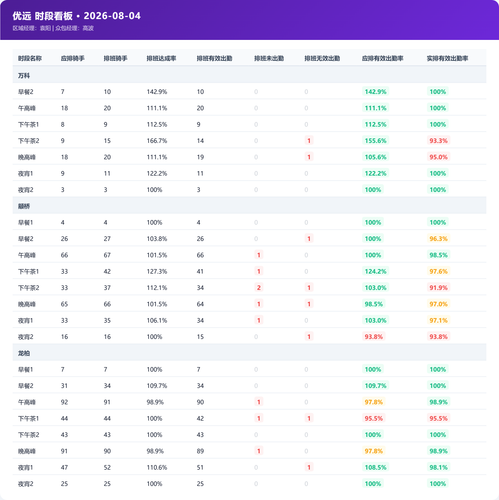Click 早餐2 label in the 142.9% row

(x=26, y=92)
